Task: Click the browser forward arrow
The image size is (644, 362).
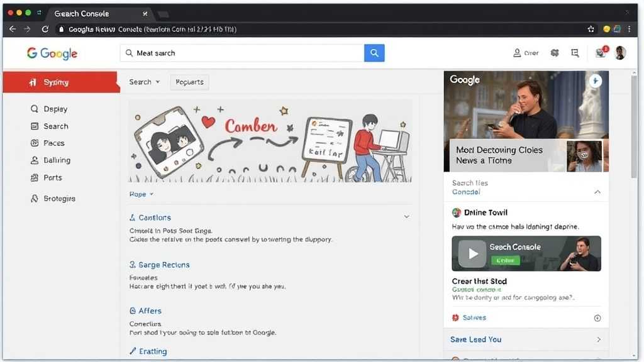Action: click(x=27, y=29)
